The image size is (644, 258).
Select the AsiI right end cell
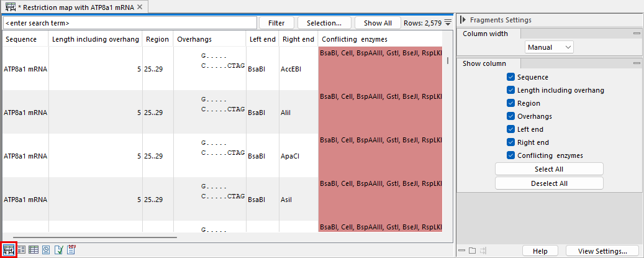[298, 200]
